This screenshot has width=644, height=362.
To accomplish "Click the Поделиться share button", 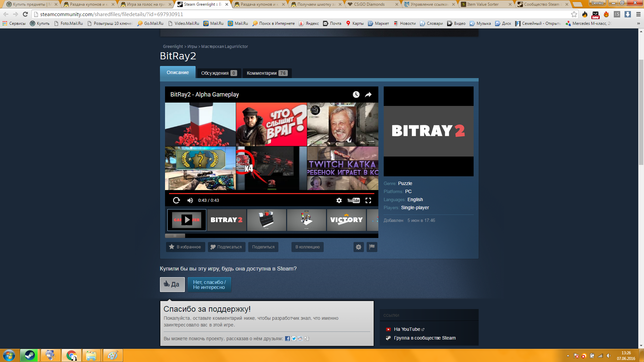I will tap(263, 247).
